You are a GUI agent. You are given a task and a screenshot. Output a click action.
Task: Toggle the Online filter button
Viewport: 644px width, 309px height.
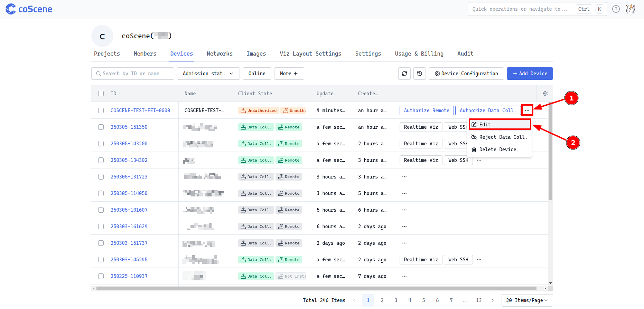click(257, 74)
